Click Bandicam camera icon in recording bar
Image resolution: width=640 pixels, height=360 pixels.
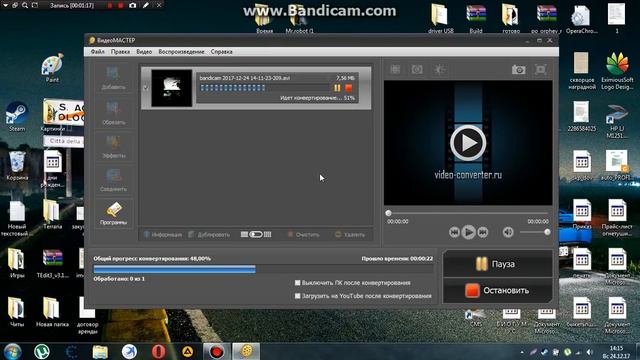click(133, 5)
